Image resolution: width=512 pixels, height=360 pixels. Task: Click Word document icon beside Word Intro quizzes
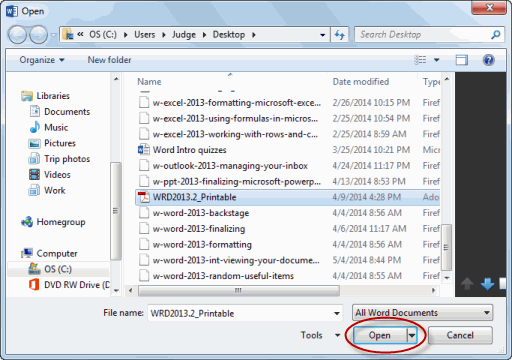tap(144, 150)
